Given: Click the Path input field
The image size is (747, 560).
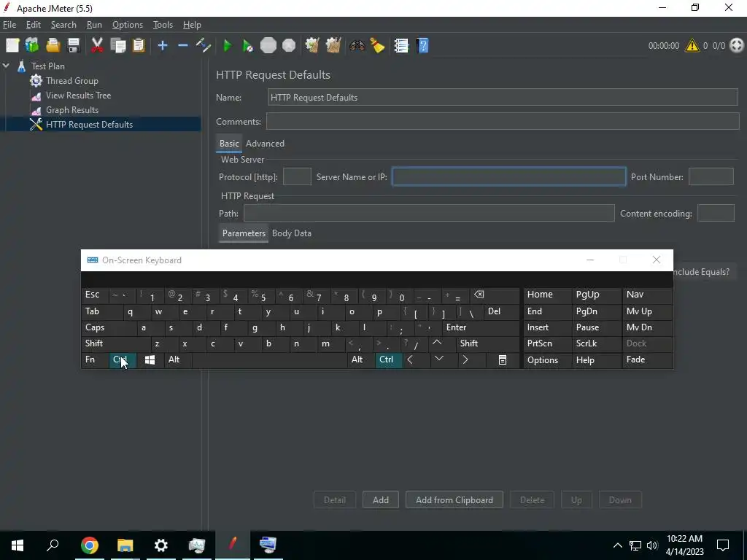Looking at the screenshot, I should point(429,214).
